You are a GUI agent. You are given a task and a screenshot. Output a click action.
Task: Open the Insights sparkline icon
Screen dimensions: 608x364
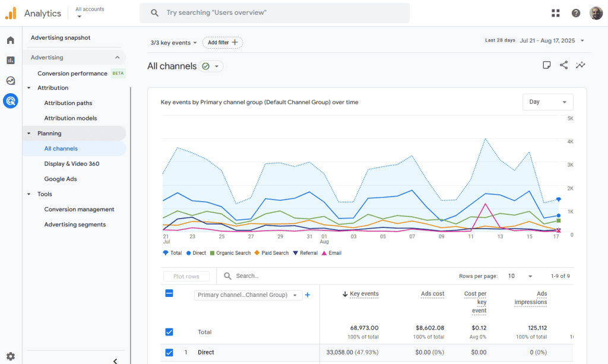(x=580, y=65)
